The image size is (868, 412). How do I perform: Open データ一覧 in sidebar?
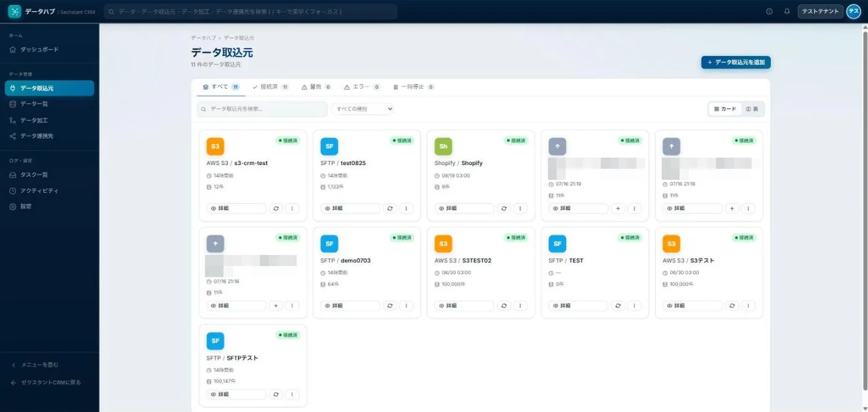point(50,104)
